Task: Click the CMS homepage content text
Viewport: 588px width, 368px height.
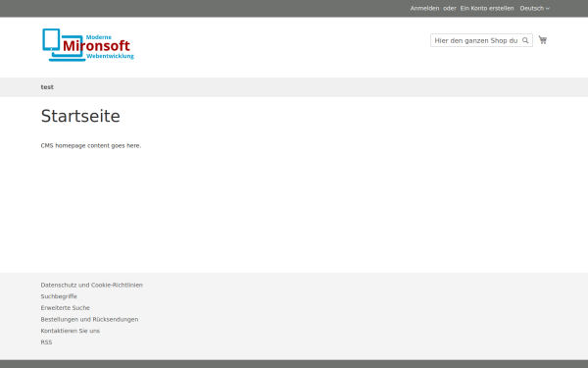Action: (x=91, y=145)
